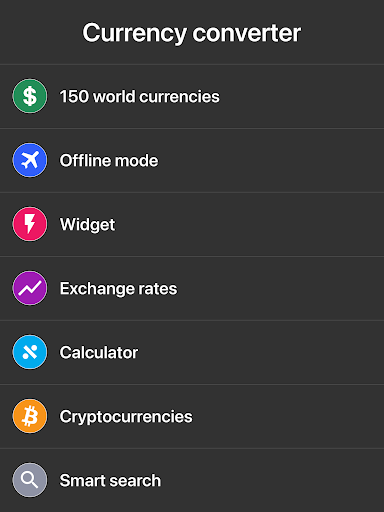Click the blue airplane icon

(x=30, y=160)
